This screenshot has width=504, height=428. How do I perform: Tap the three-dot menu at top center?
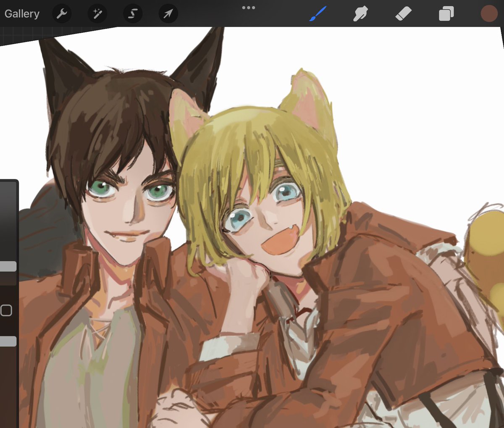pyautogui.click(x=249, y=8)
